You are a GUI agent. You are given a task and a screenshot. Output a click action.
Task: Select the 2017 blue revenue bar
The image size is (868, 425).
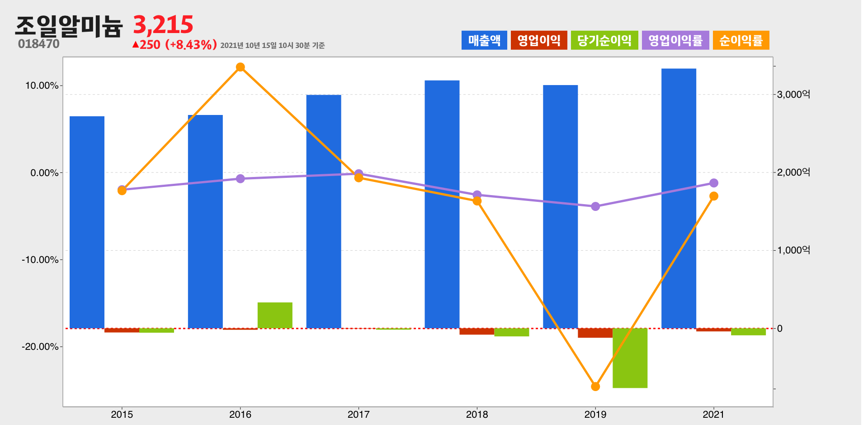click(324, 212)
